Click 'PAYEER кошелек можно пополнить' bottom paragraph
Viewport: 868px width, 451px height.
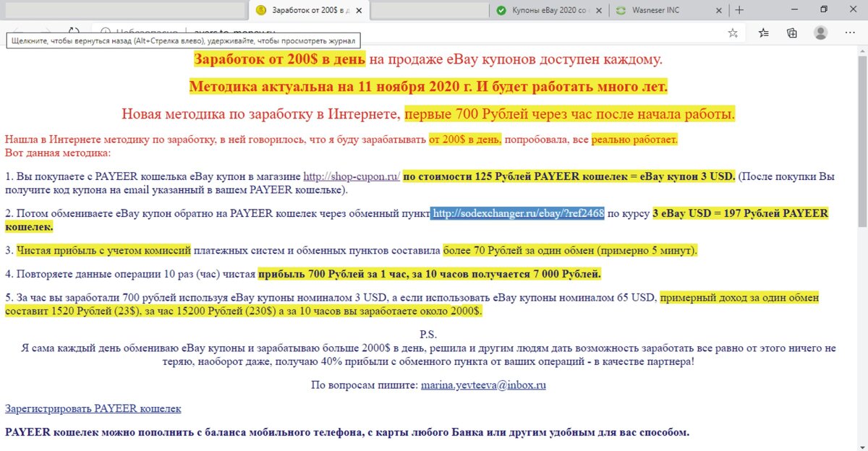(347, 433)
